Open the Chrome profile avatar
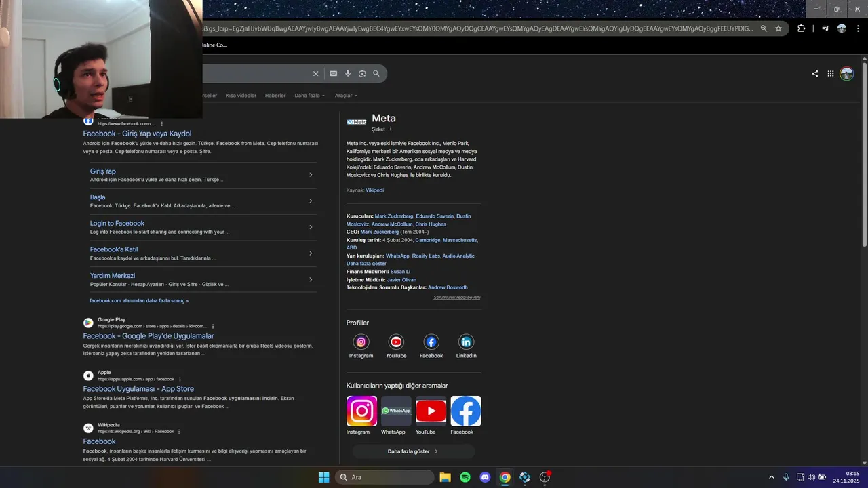 (x=842, y=28)
